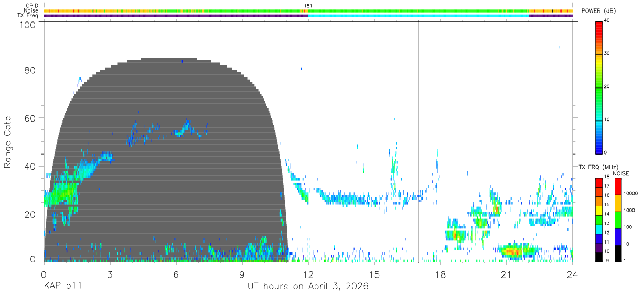Click y-axis tick label '80'
This screenshot has height=297, width=644.
[30, 70]
